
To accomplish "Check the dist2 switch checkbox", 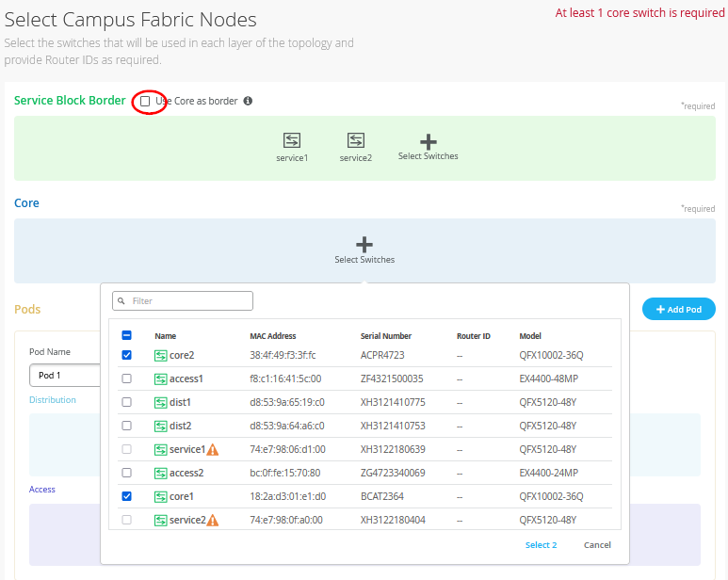I will point(127,426).
